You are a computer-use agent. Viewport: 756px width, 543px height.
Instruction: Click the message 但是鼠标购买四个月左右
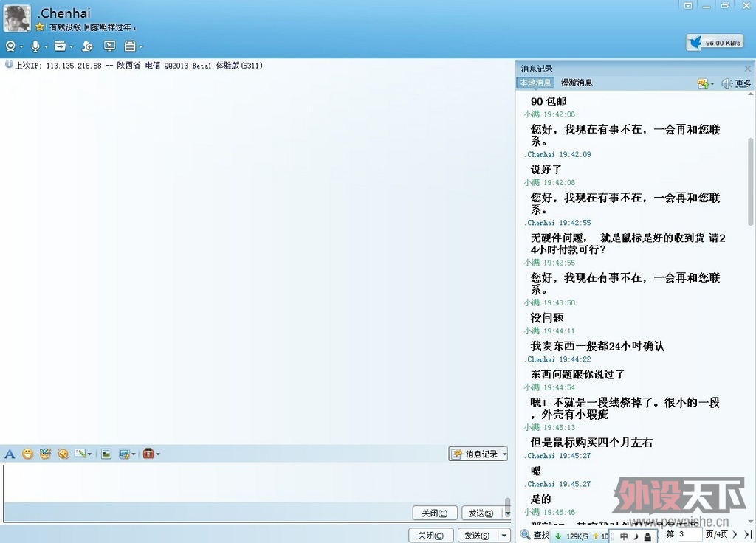coord(591,443)
